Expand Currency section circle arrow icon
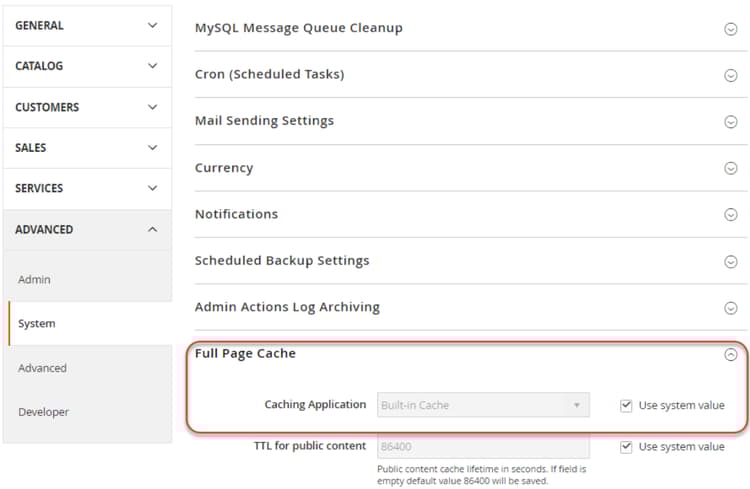 click(x=730, y=168)
